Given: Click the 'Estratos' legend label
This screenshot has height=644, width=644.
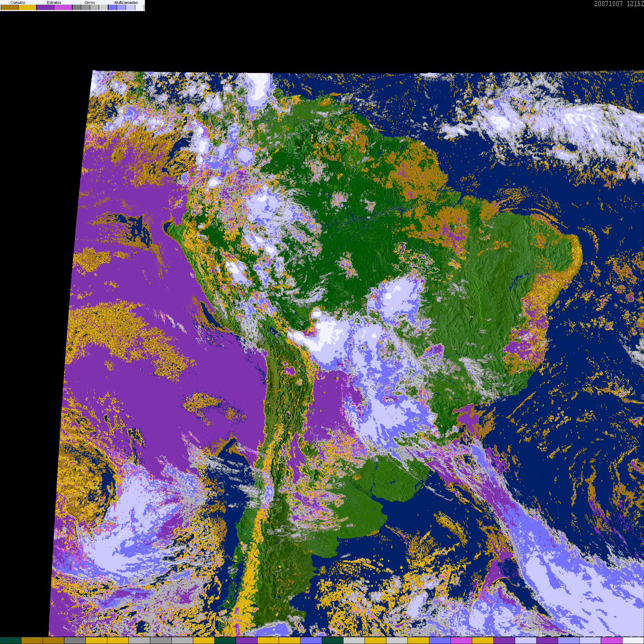Looking at the screenshot, I should [x=54, y=3].
